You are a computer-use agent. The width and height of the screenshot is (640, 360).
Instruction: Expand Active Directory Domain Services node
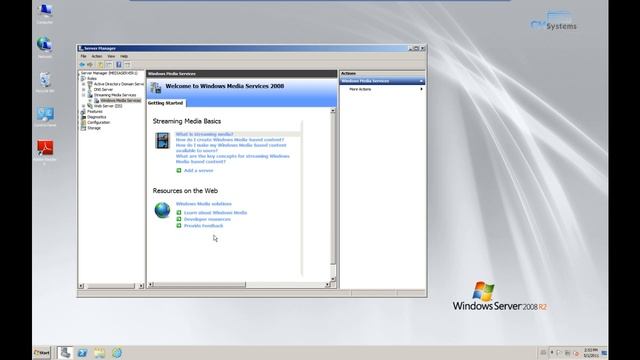84,84
